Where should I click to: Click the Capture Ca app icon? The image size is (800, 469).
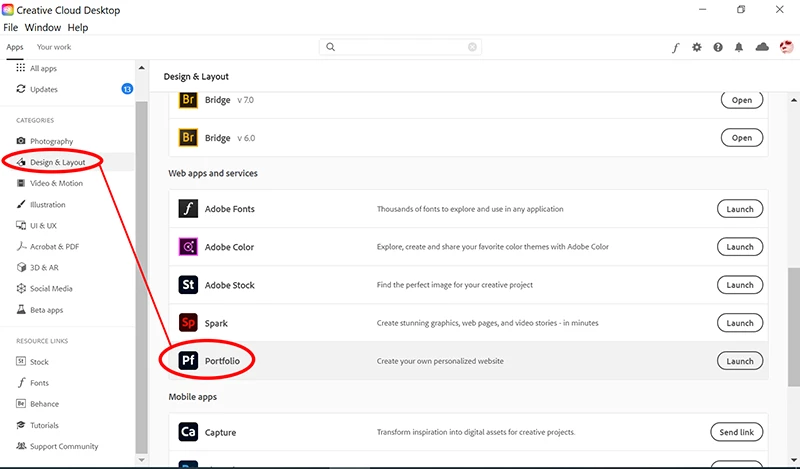pos(188,432)
